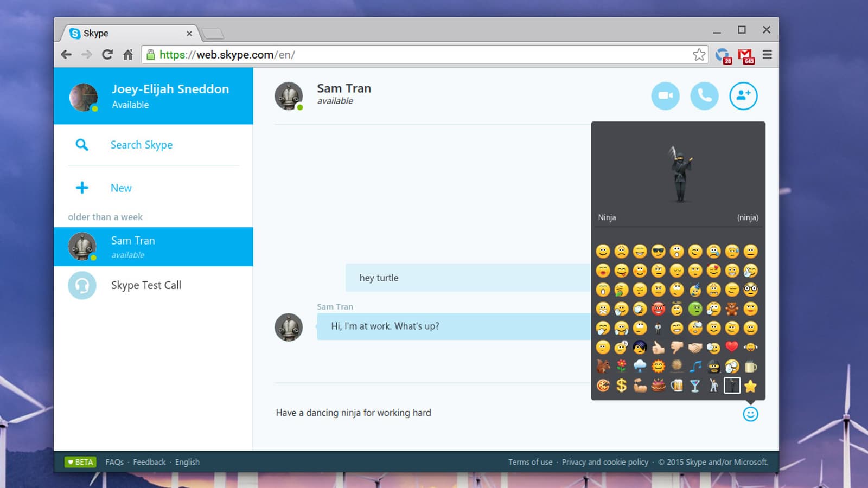Pick the flexing muscle emoticon
The height and width of the screenshot is (488, 868).
point(640,386)
